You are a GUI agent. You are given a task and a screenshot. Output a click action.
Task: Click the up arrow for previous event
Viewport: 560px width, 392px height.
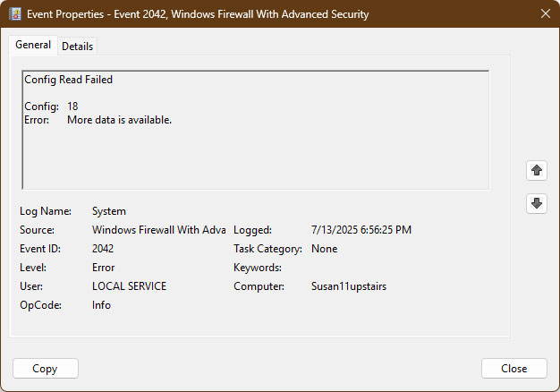click(537, 170)
